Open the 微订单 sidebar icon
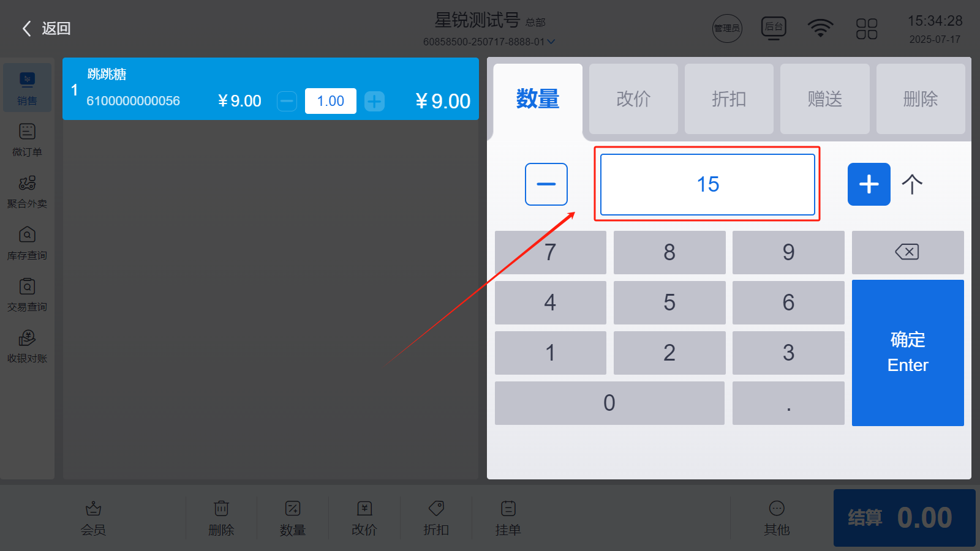The height and width of the screenshot is (551, 980). point(27,132)
